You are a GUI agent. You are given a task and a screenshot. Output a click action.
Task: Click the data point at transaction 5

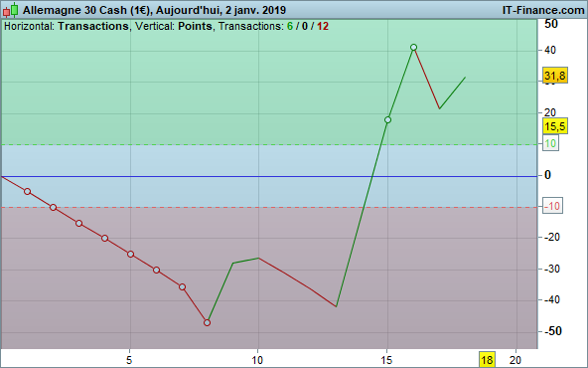click(x=130, y=255)
